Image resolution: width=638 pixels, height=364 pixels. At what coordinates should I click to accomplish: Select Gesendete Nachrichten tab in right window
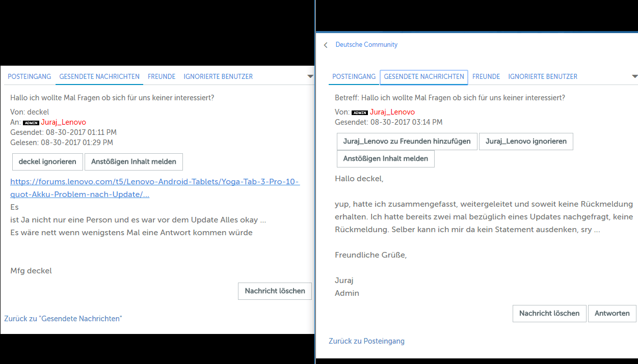tap(424, 77)
